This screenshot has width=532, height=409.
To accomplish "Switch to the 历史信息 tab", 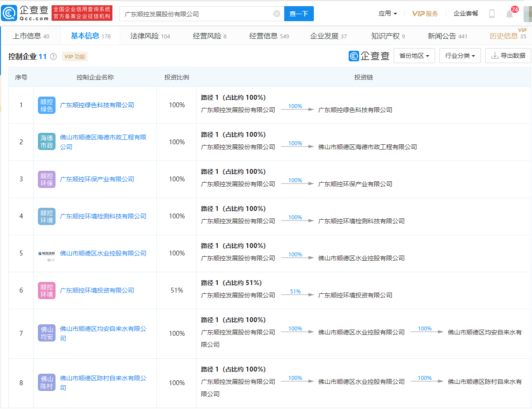I will pos(508,36).
